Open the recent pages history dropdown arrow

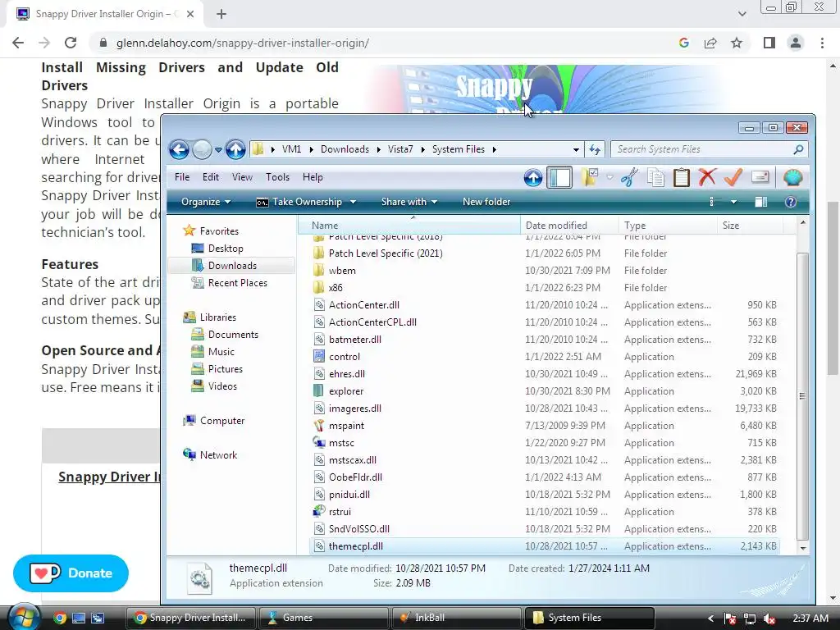point(218,150)
